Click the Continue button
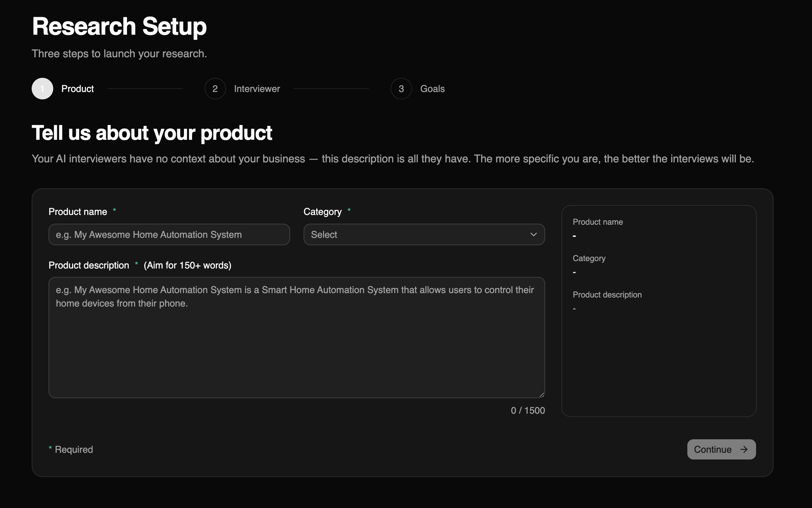 pos(721,449)
